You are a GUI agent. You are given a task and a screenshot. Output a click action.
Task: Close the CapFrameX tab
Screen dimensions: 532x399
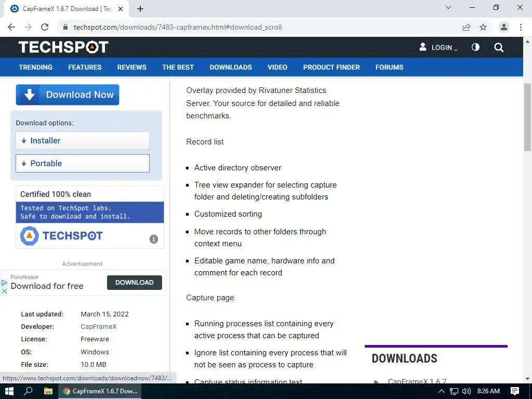point(121,9)
